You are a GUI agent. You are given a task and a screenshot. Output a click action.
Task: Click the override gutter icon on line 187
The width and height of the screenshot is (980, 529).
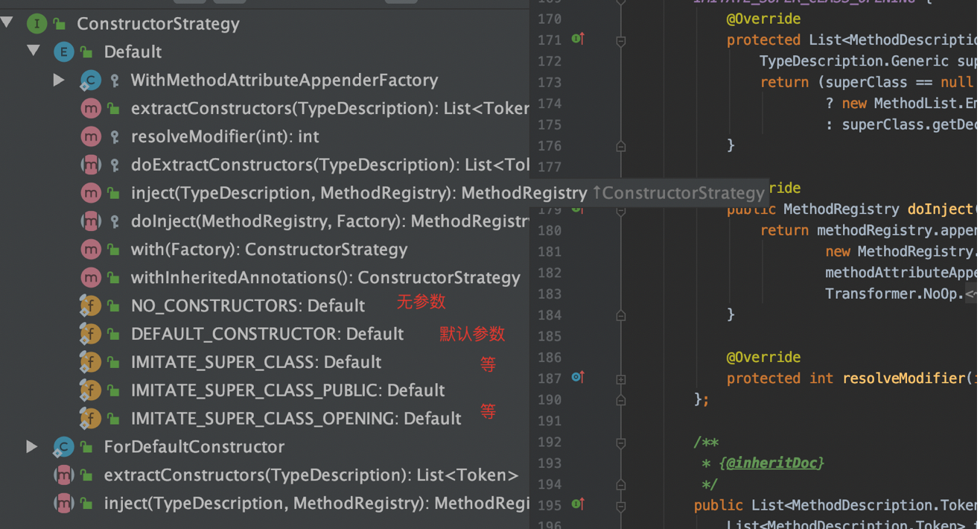tap(577, 378)
